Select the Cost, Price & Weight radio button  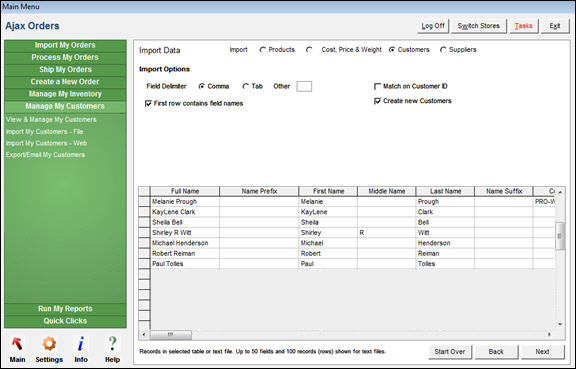[x=309, y=50]
